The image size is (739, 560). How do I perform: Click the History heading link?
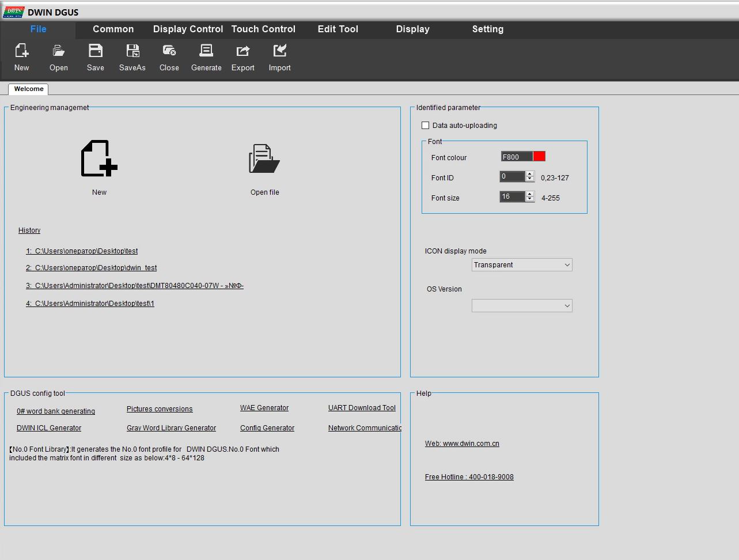click(x=29, y=230)
